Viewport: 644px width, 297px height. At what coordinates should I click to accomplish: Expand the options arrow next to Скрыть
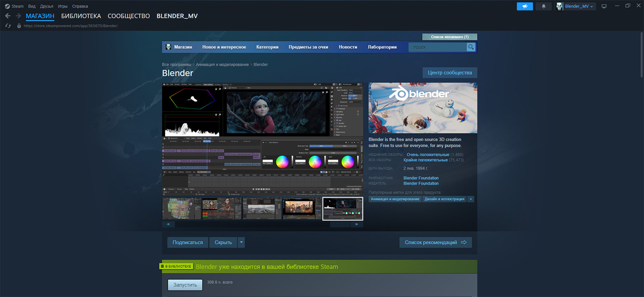pos(241,242)
